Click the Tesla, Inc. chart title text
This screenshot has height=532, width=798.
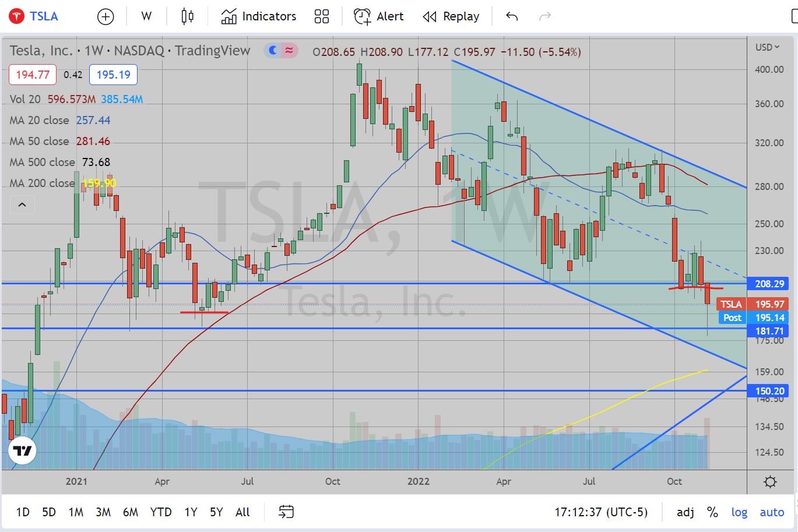click(x=41, y=51)
